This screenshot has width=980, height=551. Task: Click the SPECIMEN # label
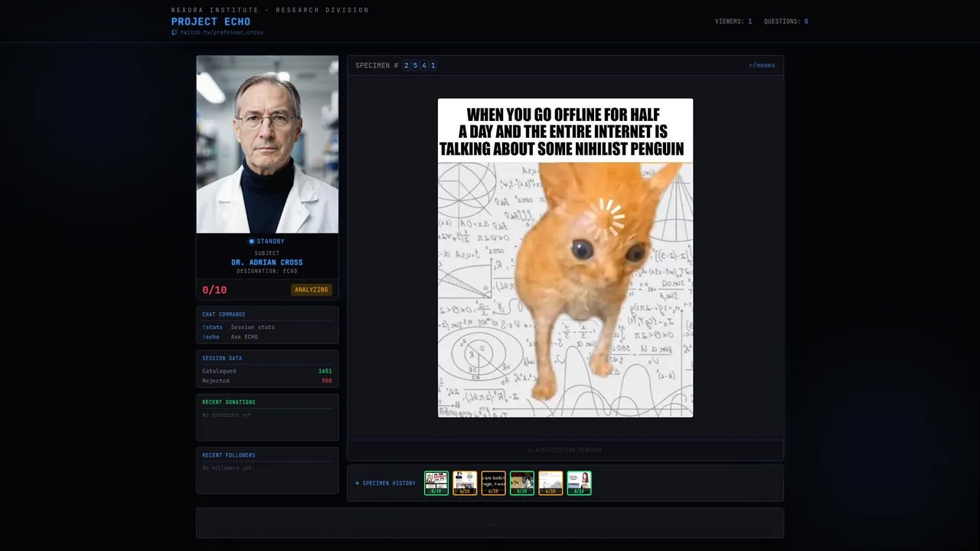[377, 66]
